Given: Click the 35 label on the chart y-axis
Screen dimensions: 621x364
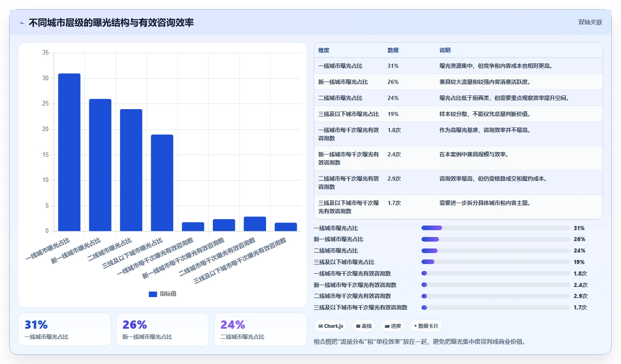Looking at the screenshot, I should 45,53.
